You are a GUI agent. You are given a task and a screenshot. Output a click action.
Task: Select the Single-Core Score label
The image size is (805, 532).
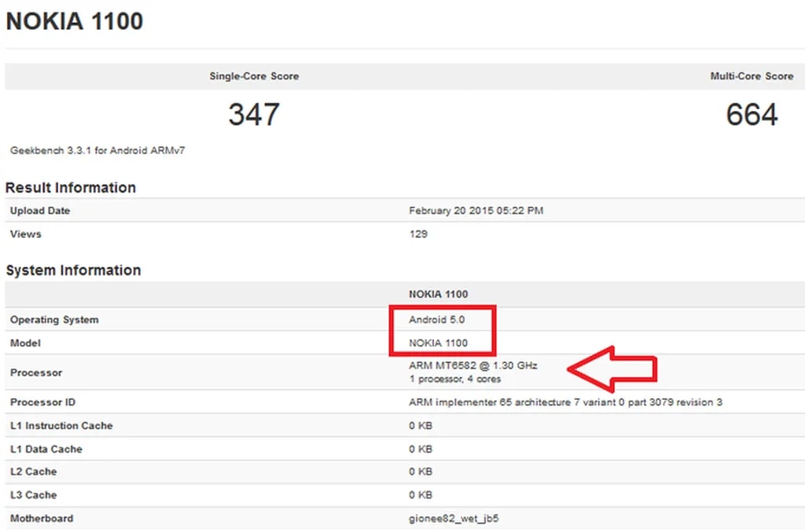254,76
